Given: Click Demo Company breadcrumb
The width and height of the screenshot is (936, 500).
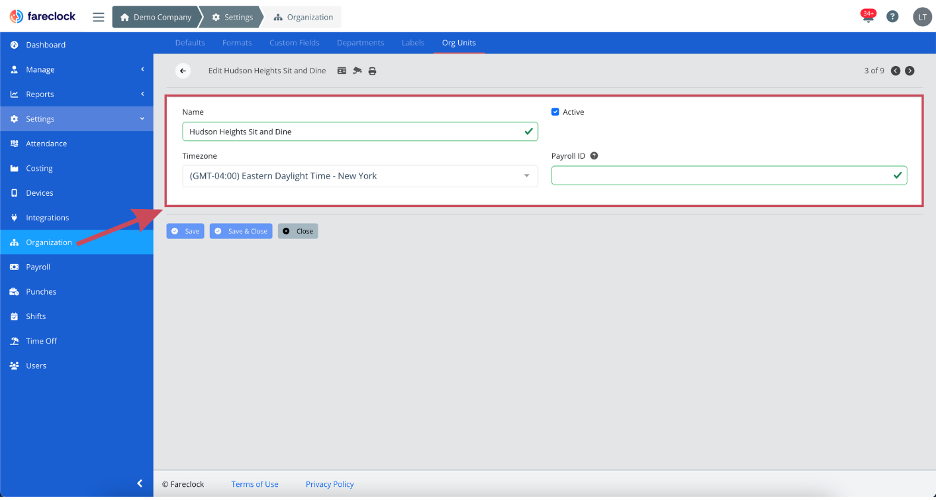Looking at the screenshot, I should click(156, 17).
